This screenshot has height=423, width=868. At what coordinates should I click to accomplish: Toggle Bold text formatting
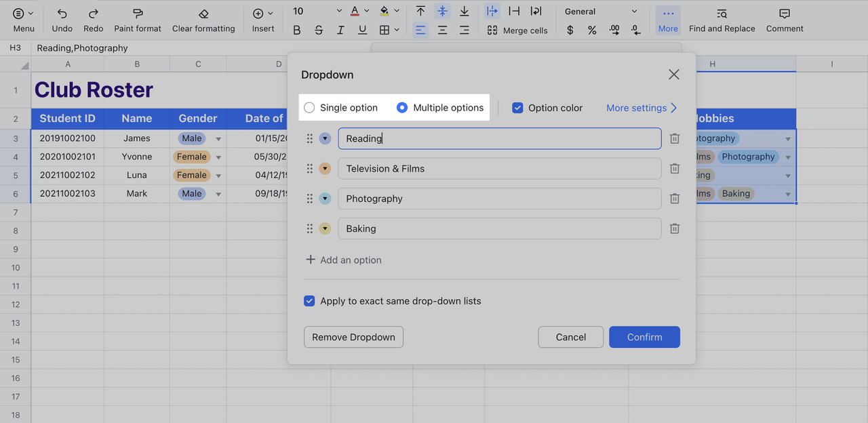[x=296, y=30]
